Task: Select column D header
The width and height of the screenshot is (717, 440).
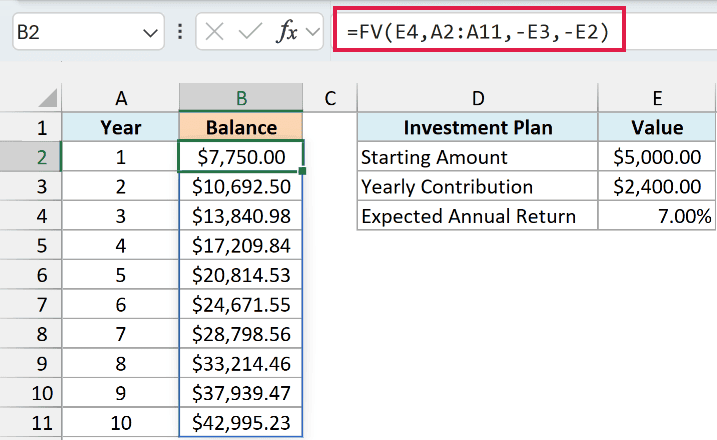Action: (x=477, y=97)
